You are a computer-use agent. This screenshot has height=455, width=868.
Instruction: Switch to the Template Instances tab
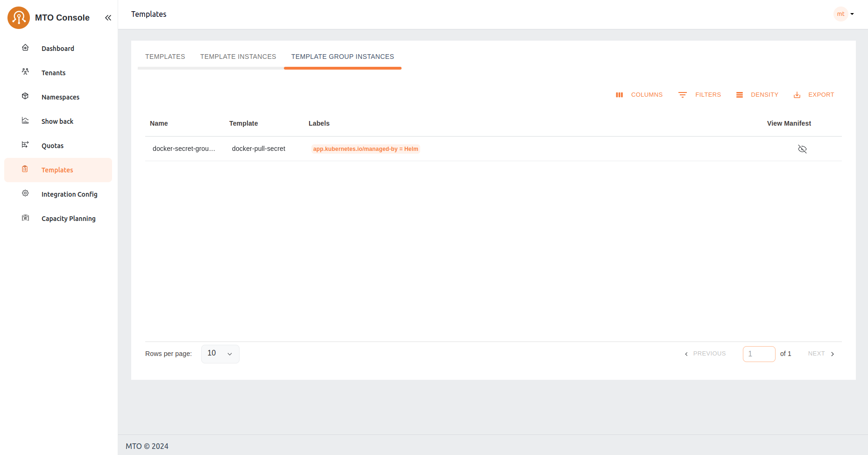[x=238, y=57]
